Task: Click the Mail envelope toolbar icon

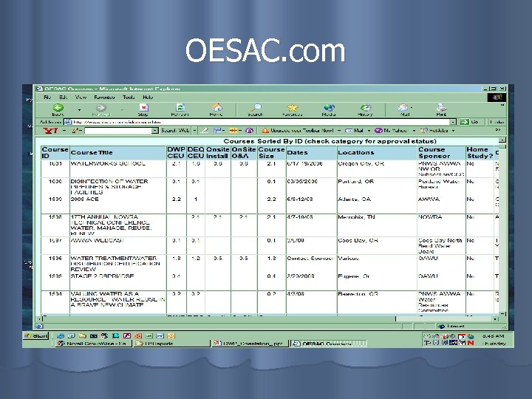Action: (x=403, y=108)
